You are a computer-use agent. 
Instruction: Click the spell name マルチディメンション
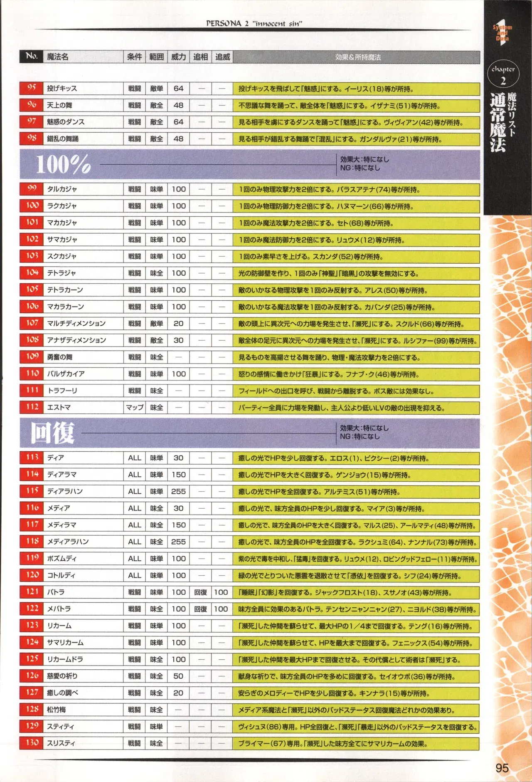click(x=76, y=324)
